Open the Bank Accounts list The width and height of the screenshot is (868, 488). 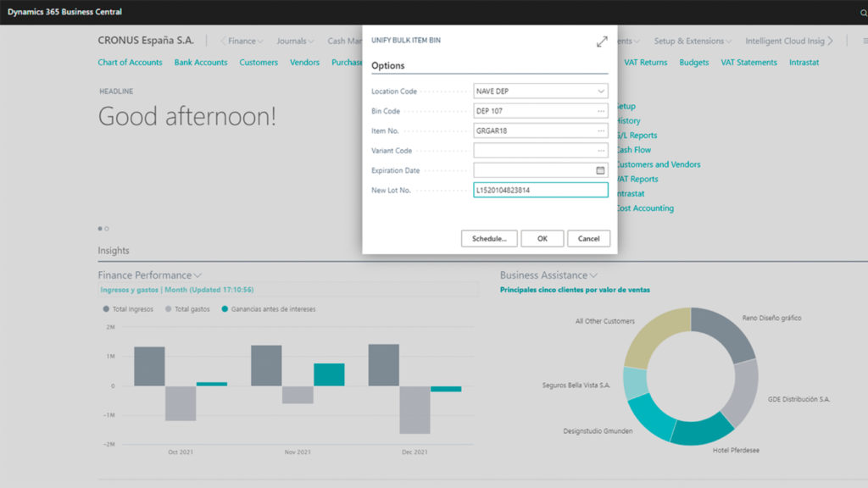[201, 63]
